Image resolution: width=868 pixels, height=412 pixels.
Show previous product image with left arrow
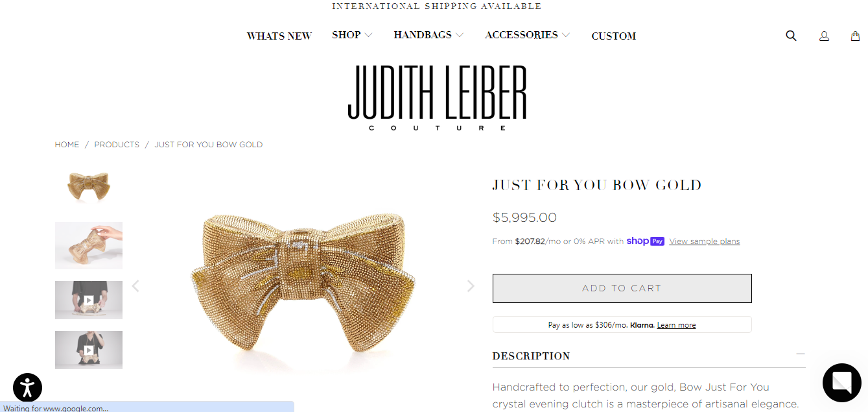pyautogui.click(x=135, y=286)
